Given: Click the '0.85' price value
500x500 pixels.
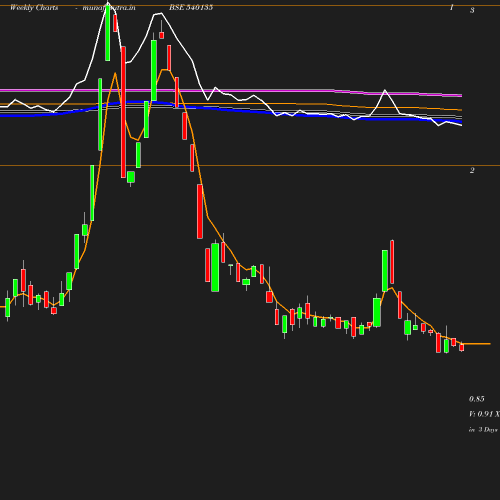Looking at the screenshot, I should point(477,399).
